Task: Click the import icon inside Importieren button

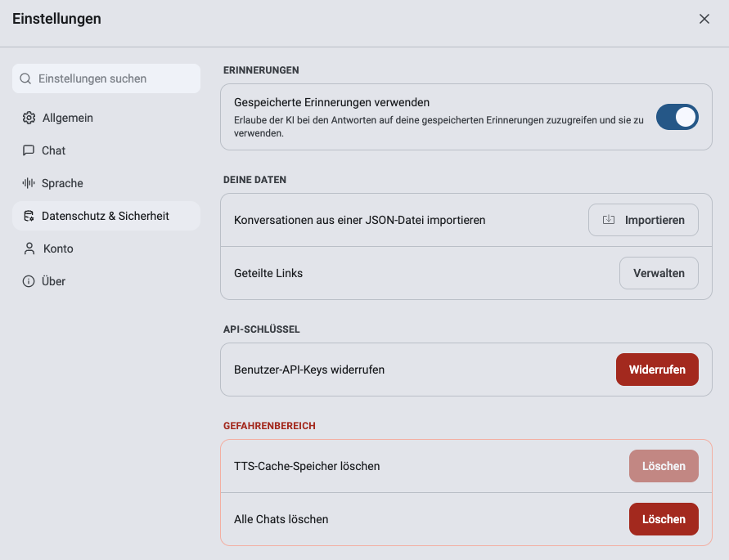Action: 609,220
